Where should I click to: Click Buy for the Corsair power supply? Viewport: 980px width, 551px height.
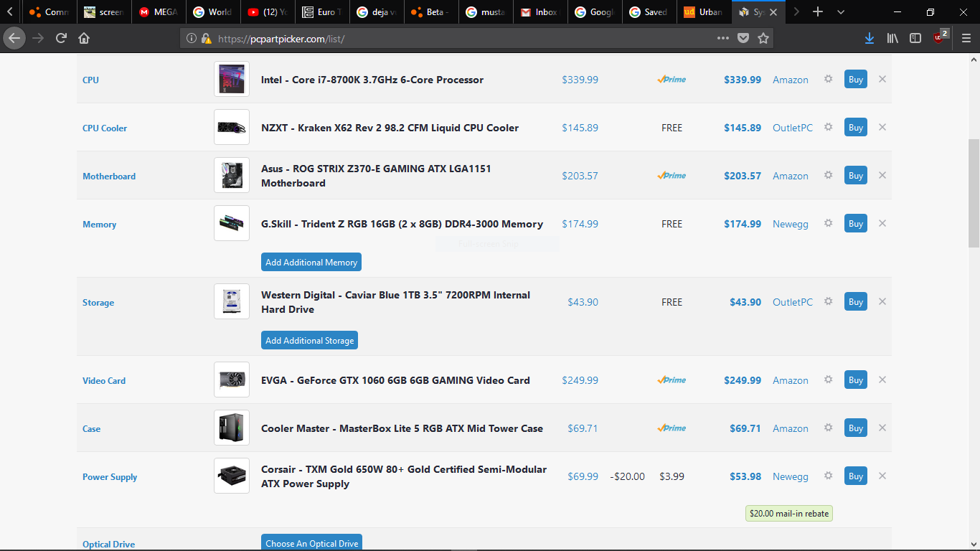pyautogui.click(x=856, y=476)
